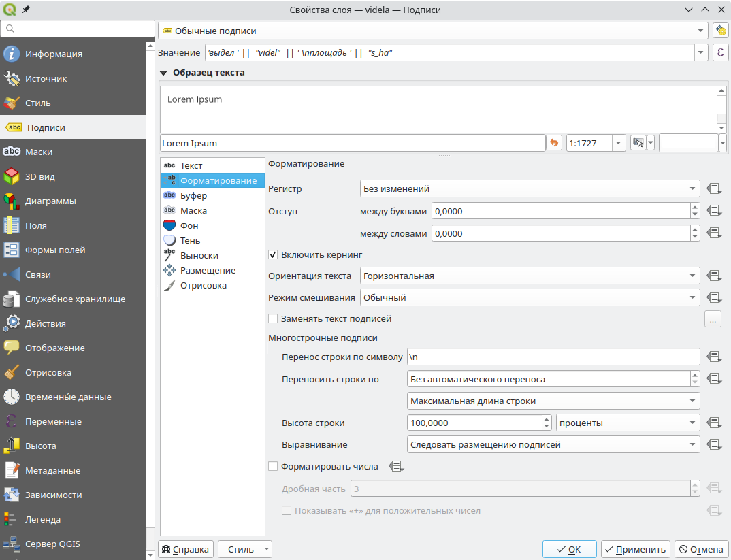This screenshot has height=560, width=731.
Task: Select the Буфер tab
Action: [212, 196]
